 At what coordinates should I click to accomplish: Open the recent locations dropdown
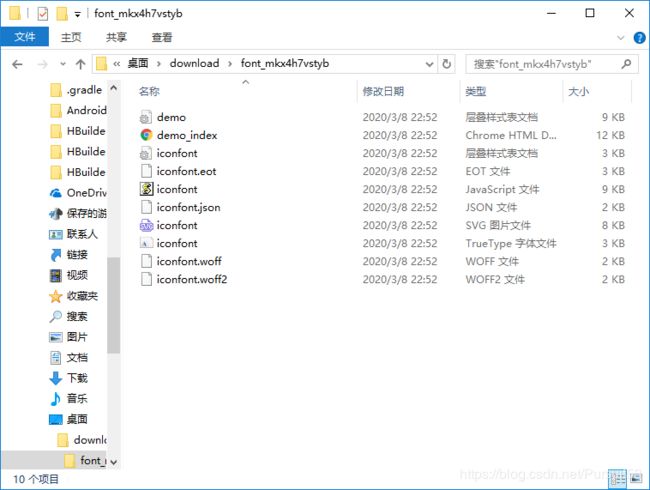point(63,64)
